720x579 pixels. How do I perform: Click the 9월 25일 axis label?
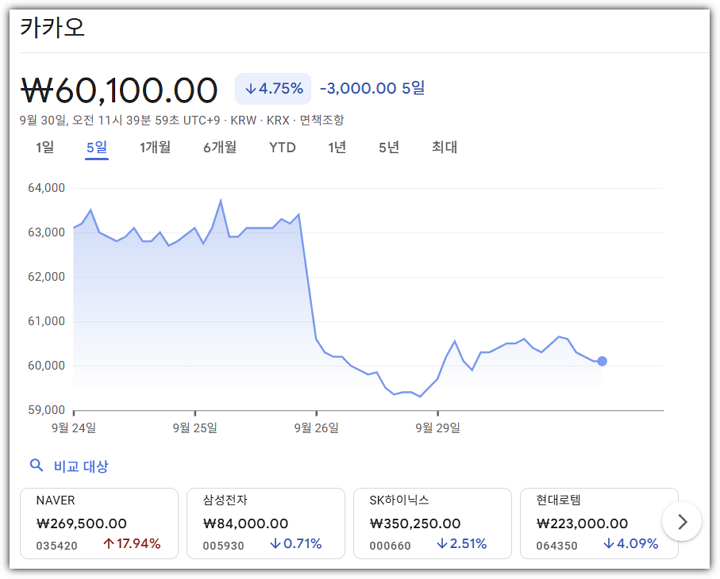click(195, 428)
